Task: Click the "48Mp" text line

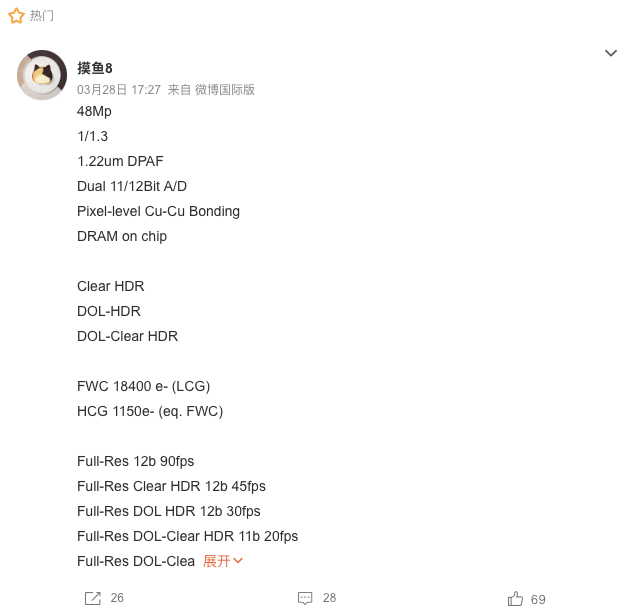Action: [94, 111]
